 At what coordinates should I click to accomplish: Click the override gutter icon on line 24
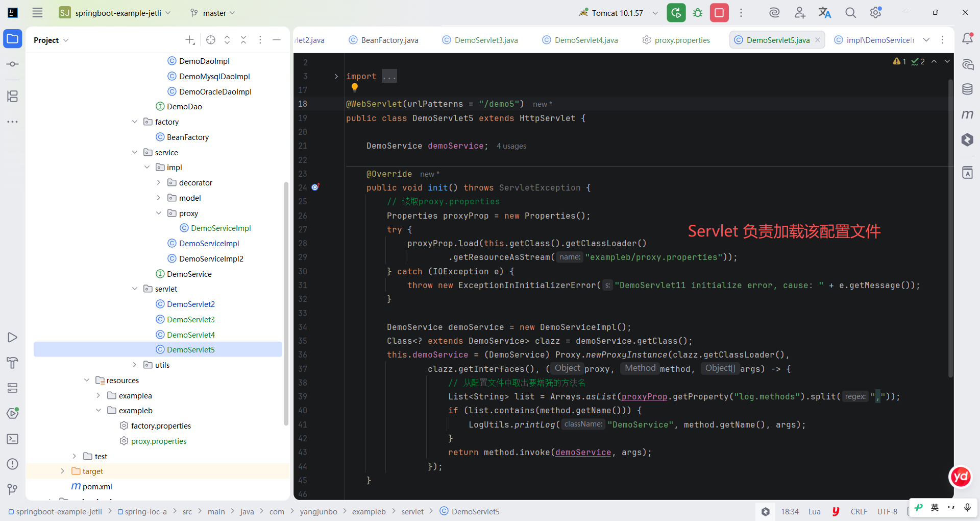pyautogui.click(x=315, y=187)
